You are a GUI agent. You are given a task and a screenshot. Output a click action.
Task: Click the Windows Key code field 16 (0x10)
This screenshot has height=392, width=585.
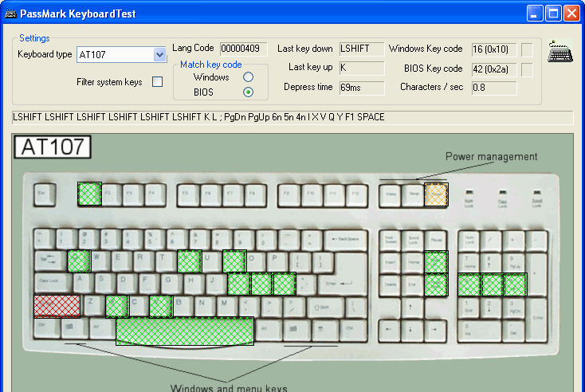pyautogui.click(x=494, y=49)
